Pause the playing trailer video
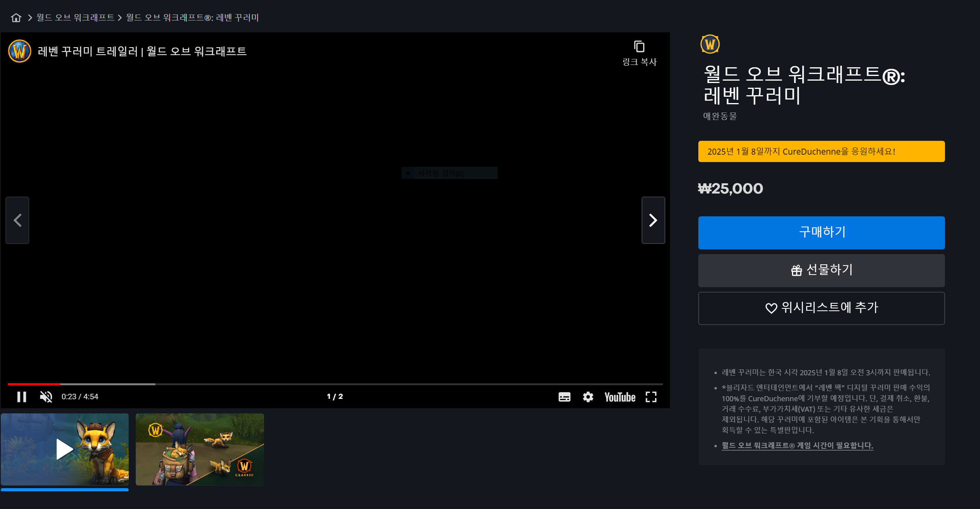980x509 pixels. [22, 397]
